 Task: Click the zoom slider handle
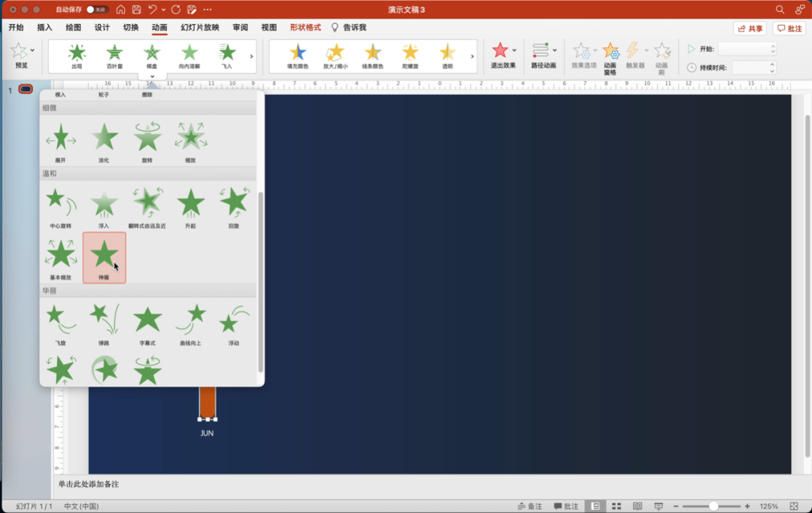(x=713, y=506)
